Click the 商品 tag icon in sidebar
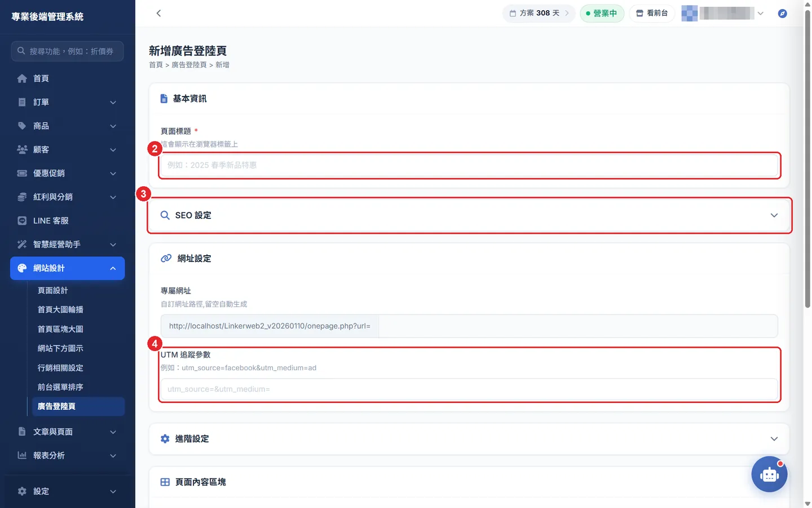The width and height of the screenshot is (812, 508). [22, 126]
